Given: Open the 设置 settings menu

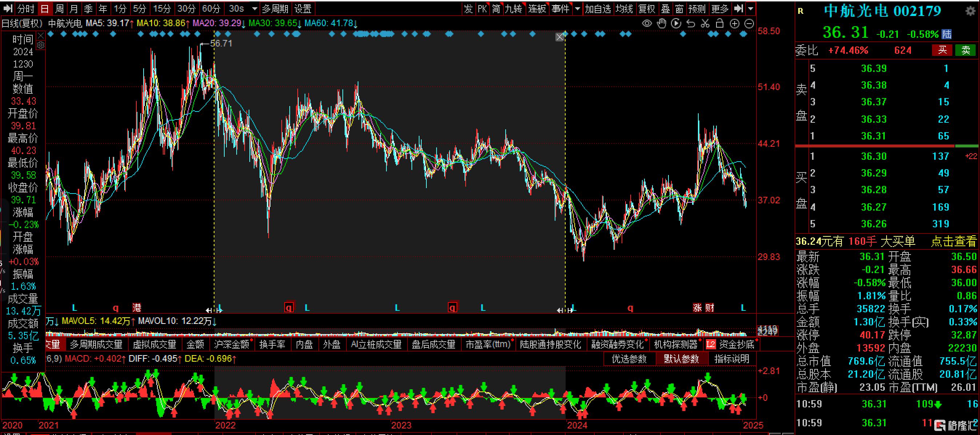Looking at the screenshot, I should (x=303, y=8).
